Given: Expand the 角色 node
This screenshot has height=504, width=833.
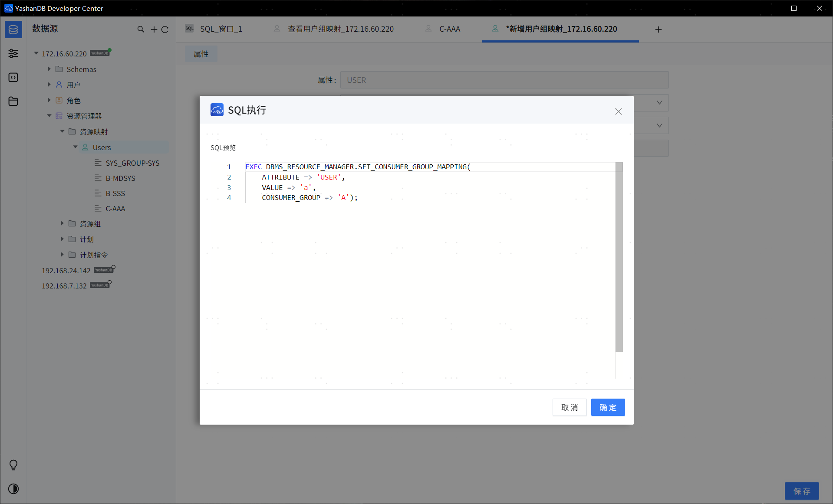Looking at the screenshot, I should [x=49, y=100].
